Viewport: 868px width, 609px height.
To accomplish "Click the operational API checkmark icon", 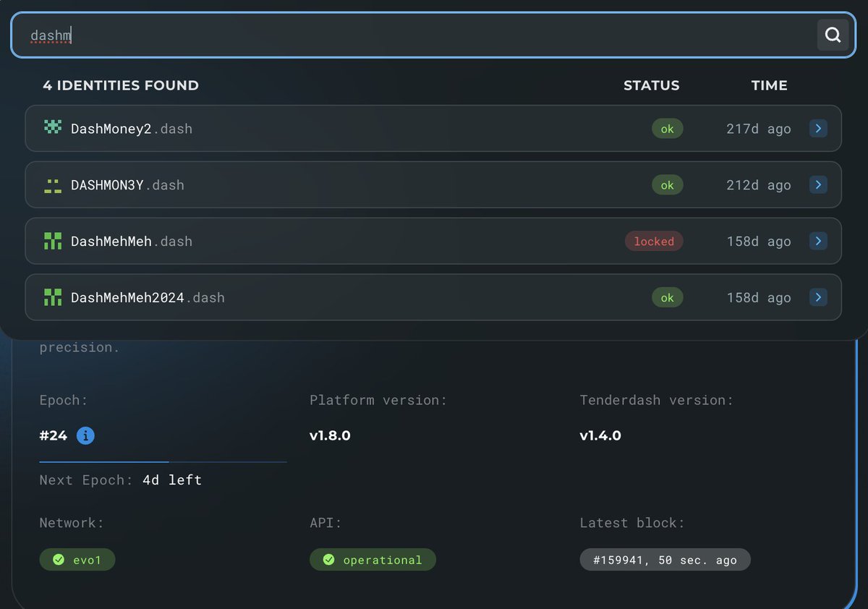I will [328, 560].
